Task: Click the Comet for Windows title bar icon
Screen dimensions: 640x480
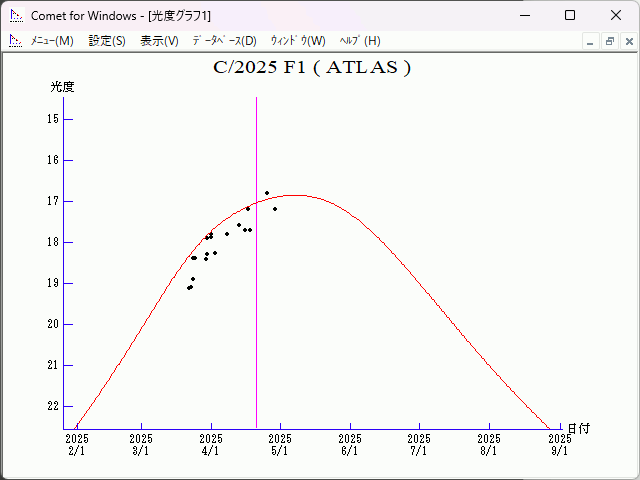Action: click(15, 15)
